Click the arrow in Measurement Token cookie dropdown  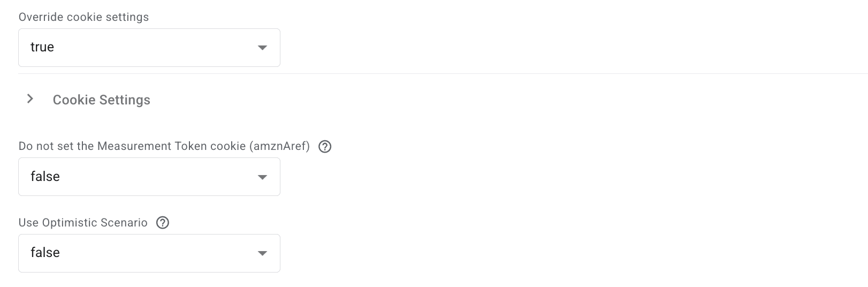point(262,177)
